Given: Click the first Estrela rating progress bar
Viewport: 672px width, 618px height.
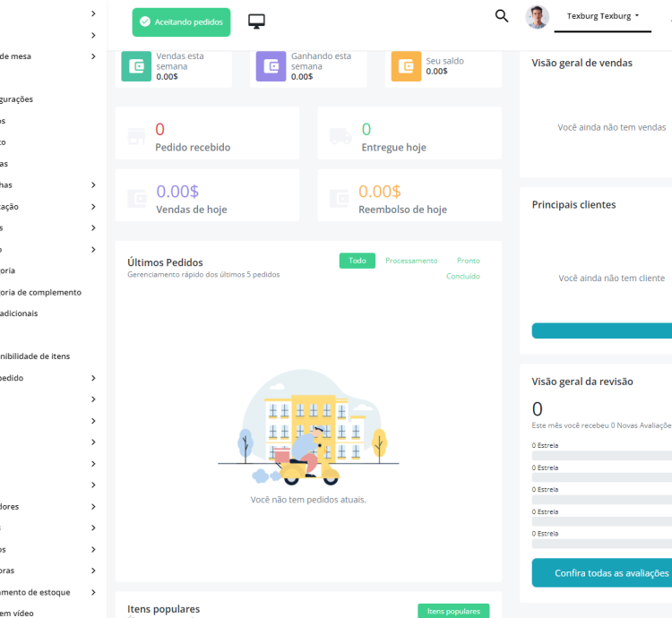Looking at the screenshot, I should pyautogui.click(x=601, y=455).
